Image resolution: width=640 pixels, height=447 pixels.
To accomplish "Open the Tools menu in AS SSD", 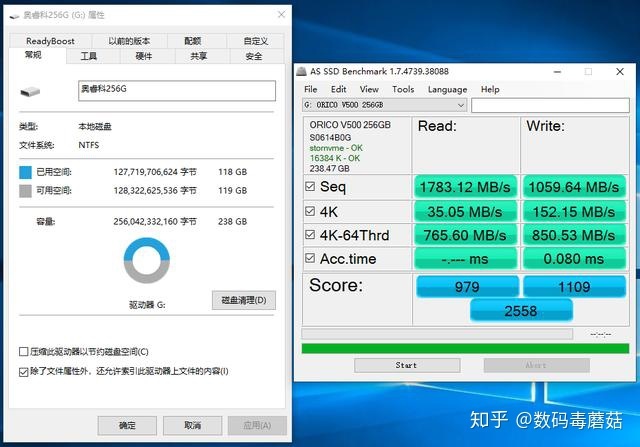I will [403, 89].
